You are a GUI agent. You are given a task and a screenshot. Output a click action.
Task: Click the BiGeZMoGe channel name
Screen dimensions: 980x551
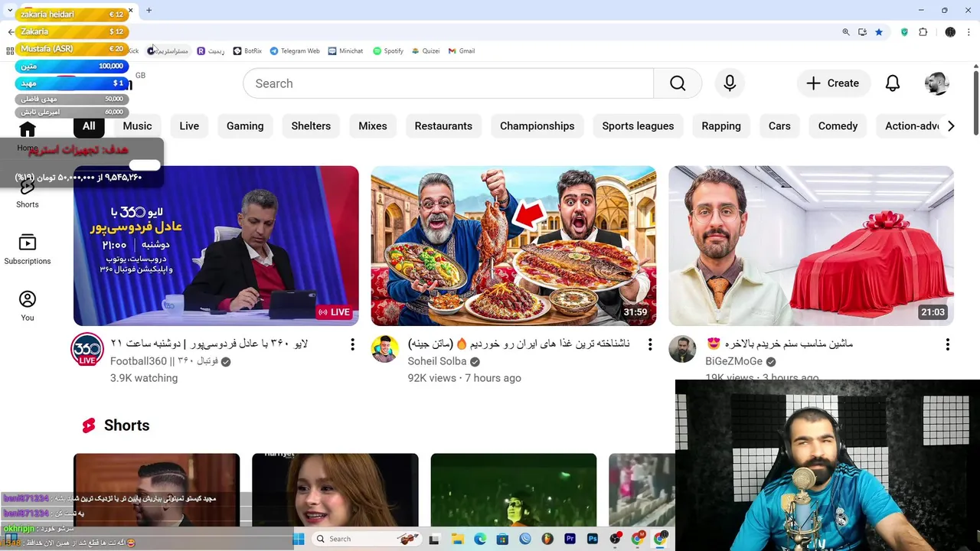[733, 361]
